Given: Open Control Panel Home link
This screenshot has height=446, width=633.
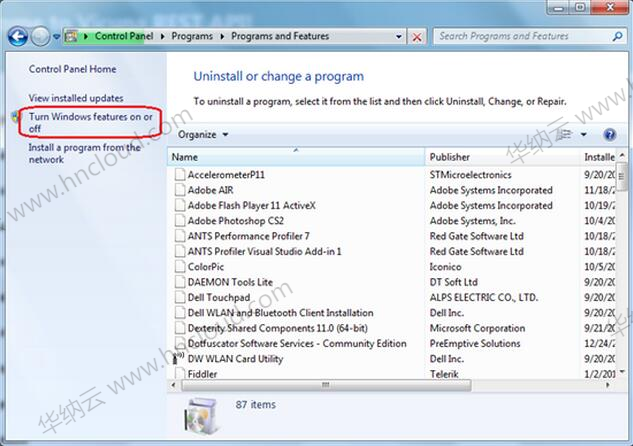Looking at the screenshot, I should (x=72, y=69).
